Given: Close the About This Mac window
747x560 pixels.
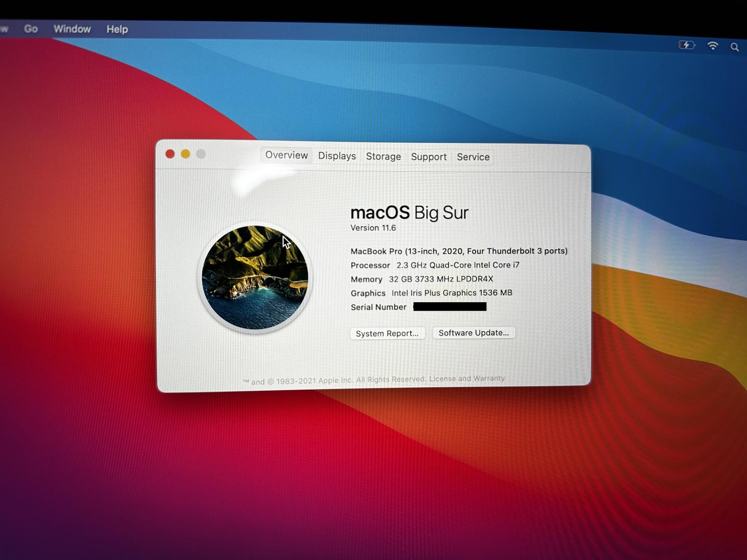Looking at the screenshot, I should [x=170, y=154].
